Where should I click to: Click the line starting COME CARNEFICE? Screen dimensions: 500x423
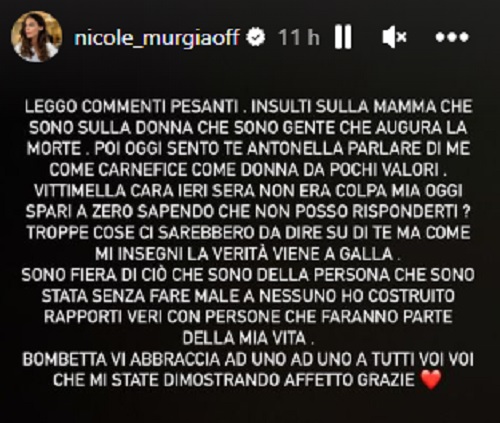coord(248,170)
